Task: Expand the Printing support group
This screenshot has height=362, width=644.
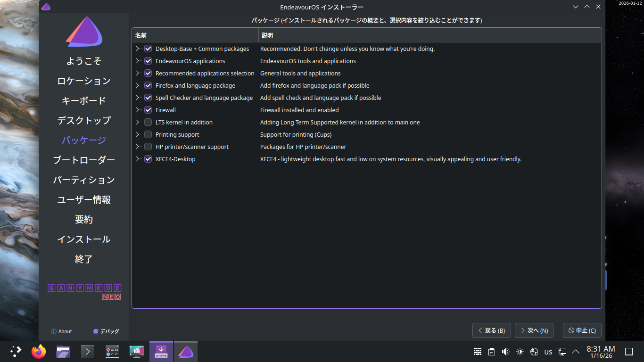Action: (138, 134)
